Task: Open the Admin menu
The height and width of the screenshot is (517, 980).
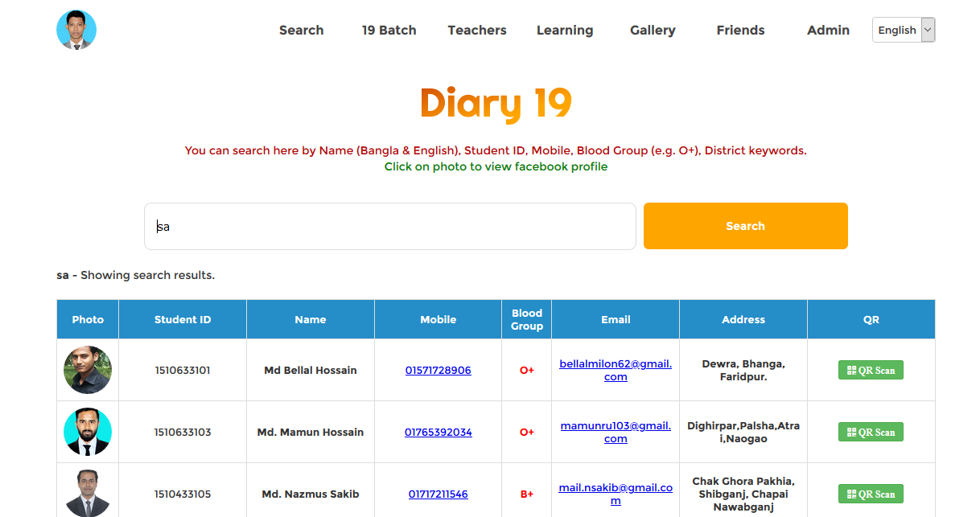Action: (828, 31)
